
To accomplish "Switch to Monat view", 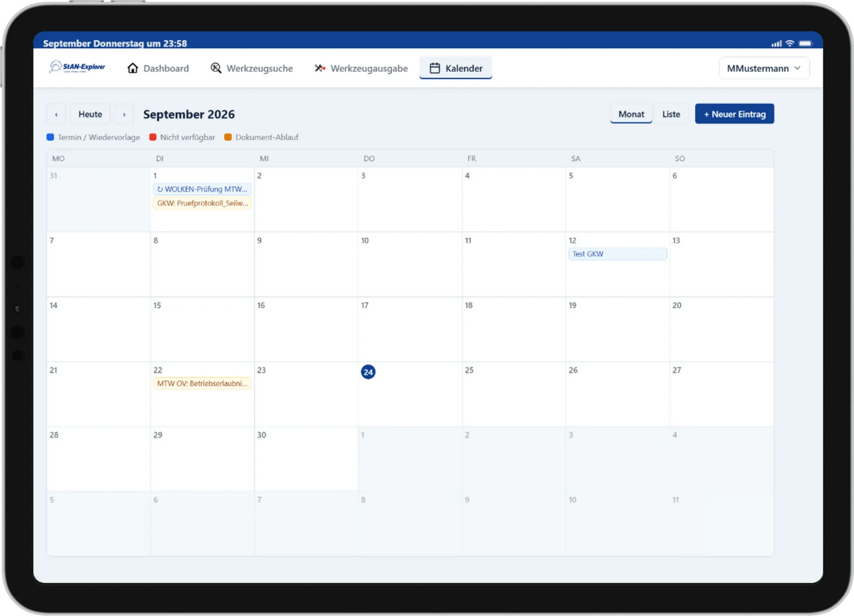I will (631, 114).
